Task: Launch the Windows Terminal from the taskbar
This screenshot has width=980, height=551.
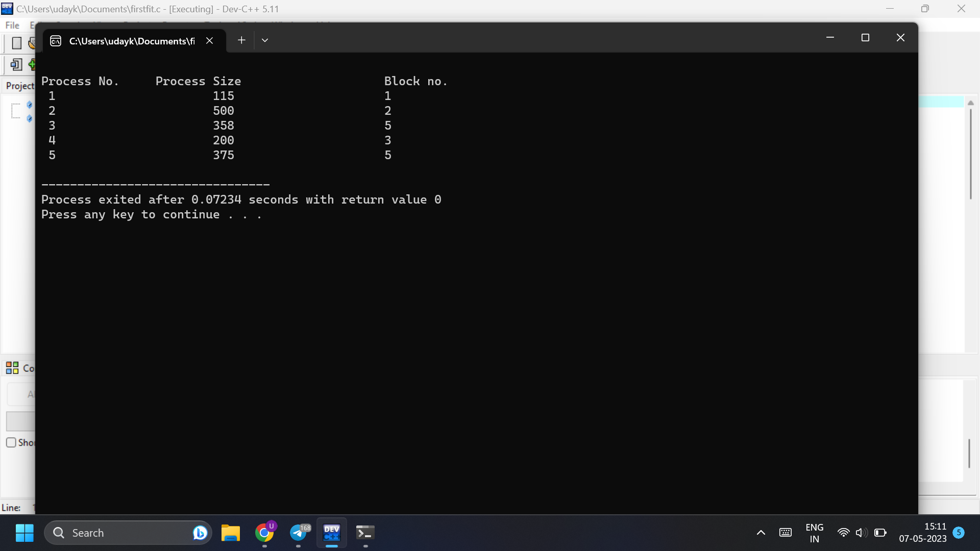Action: click(x=364, y=532)
